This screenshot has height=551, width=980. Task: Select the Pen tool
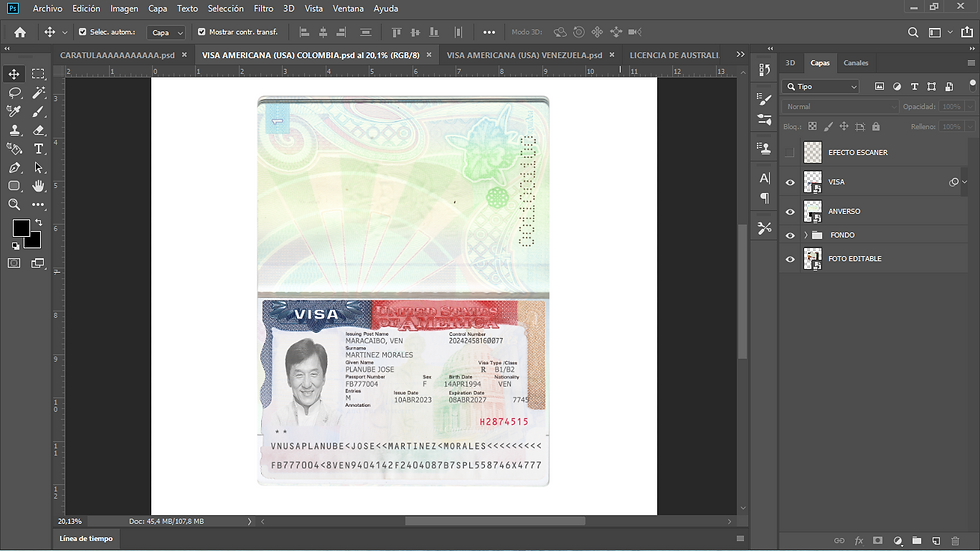14,167
